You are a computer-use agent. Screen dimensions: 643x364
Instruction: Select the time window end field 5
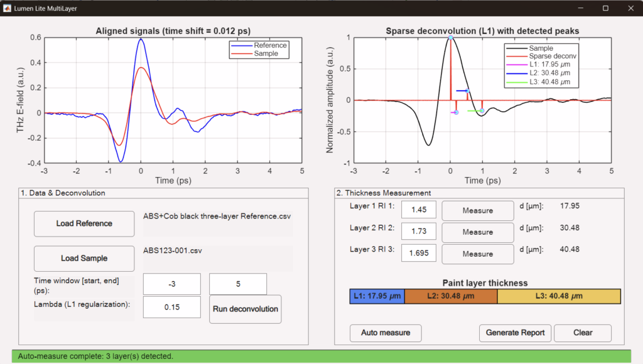(x=238, y=284)
